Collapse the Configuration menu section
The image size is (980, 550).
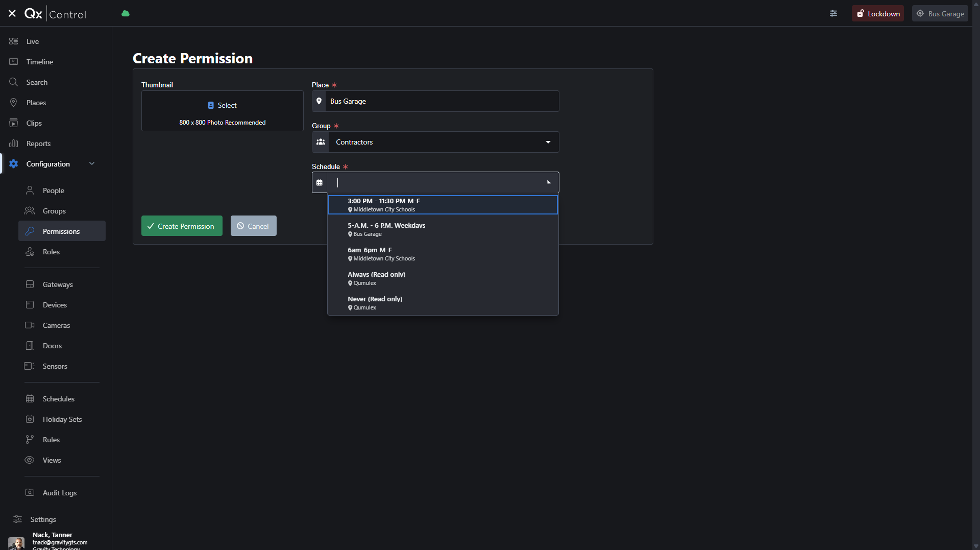click(x=92, y=164)
